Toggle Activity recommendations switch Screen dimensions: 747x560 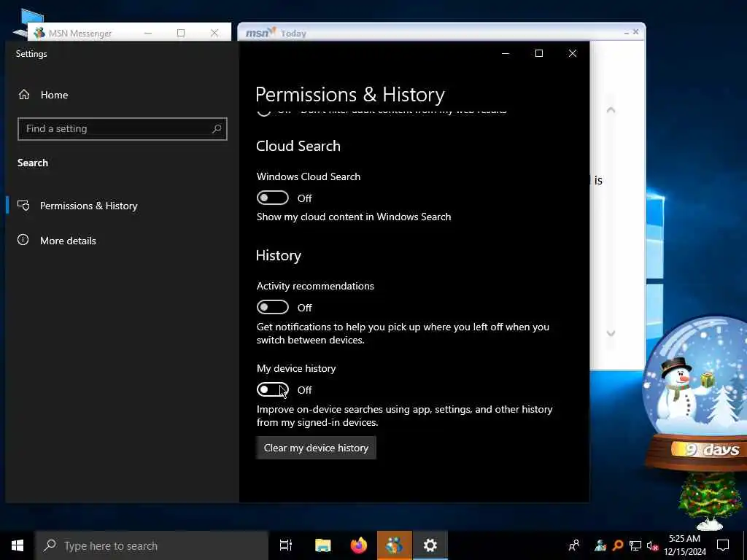273,307
